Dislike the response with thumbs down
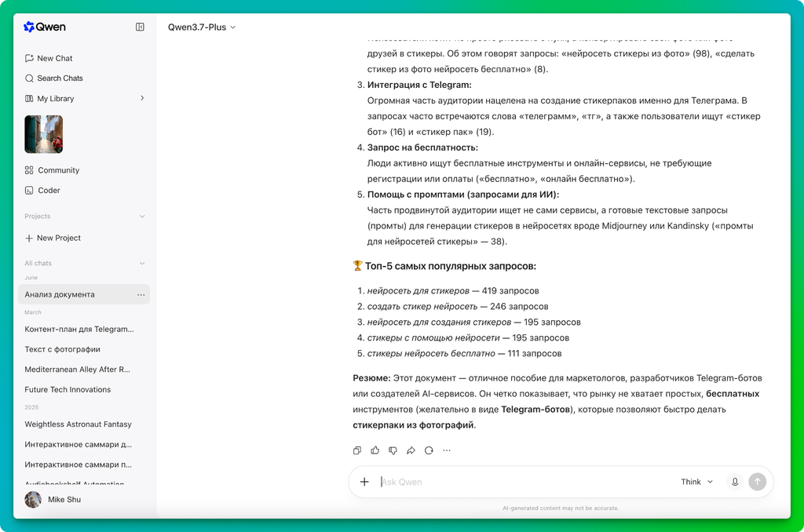The image size is (804, 532). pos(393,450)
